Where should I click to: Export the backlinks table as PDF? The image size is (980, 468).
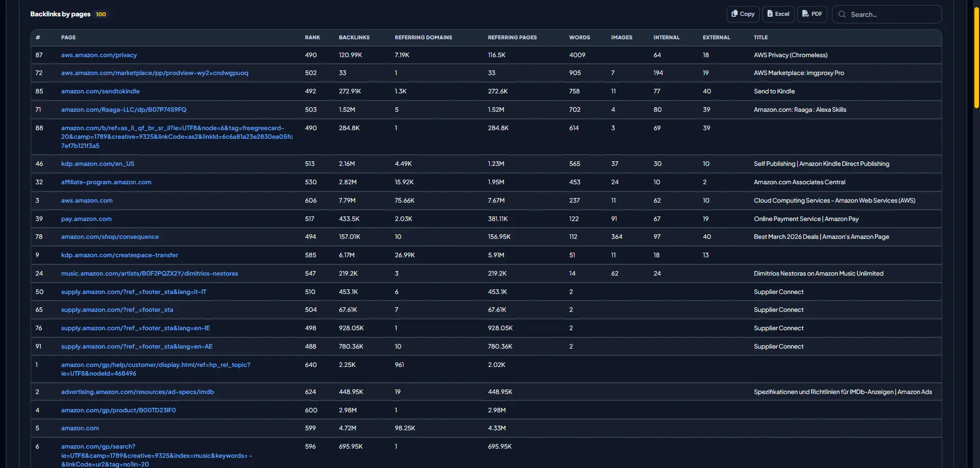click(x=812, y=14)
